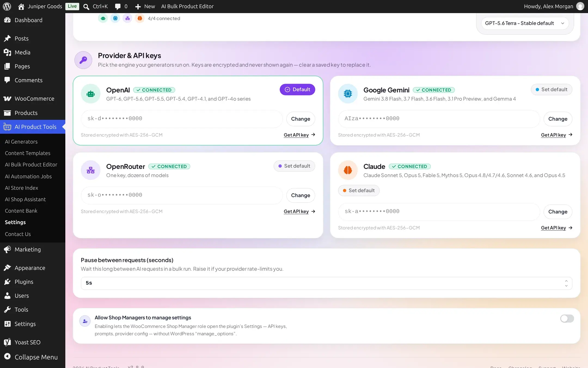Follow Get API key link for OpenRouter
The height and width of the screenshot is (368, 588).
pos(299,211)
